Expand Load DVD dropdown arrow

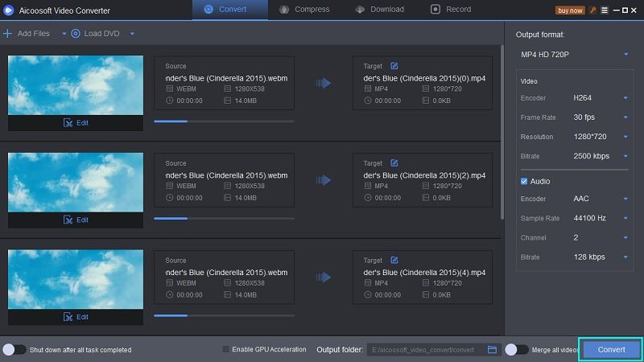[132, 34]
